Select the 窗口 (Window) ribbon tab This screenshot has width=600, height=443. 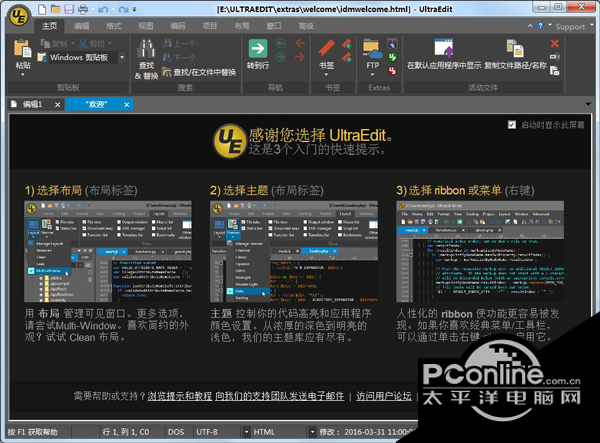(274, 26)
